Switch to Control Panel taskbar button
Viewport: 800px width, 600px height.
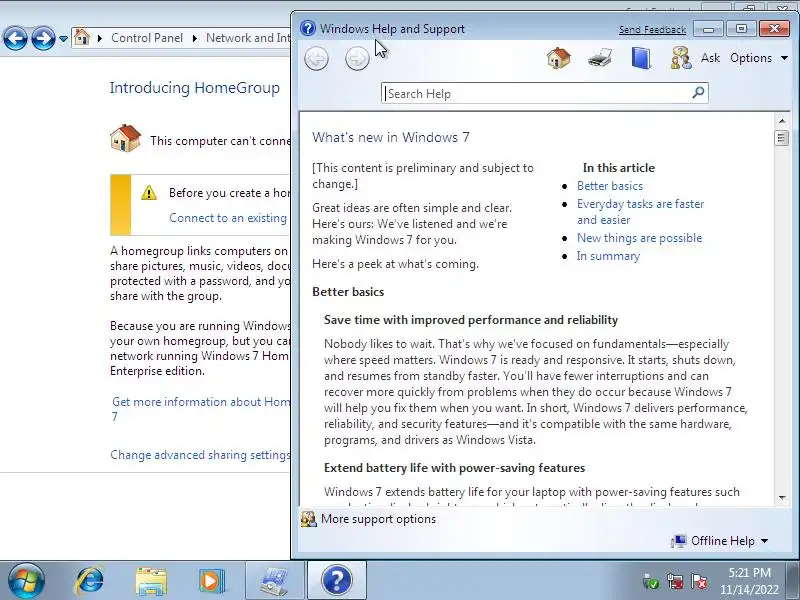275,581
